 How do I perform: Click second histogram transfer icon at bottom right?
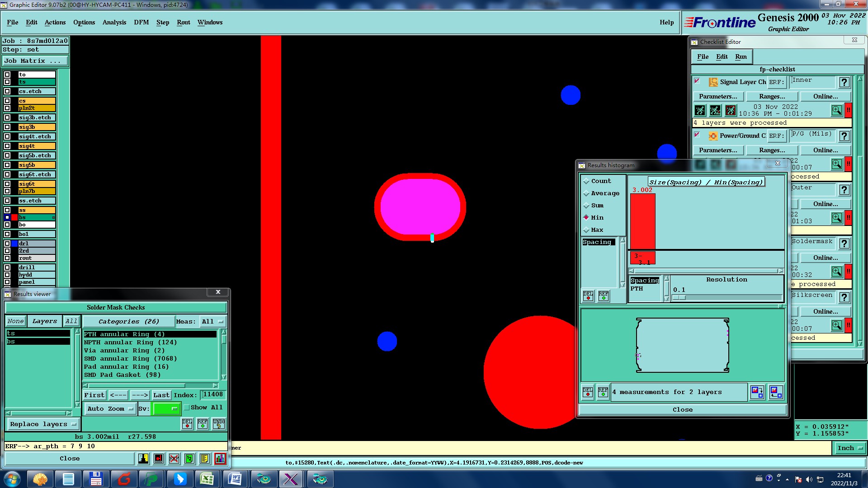776,392
